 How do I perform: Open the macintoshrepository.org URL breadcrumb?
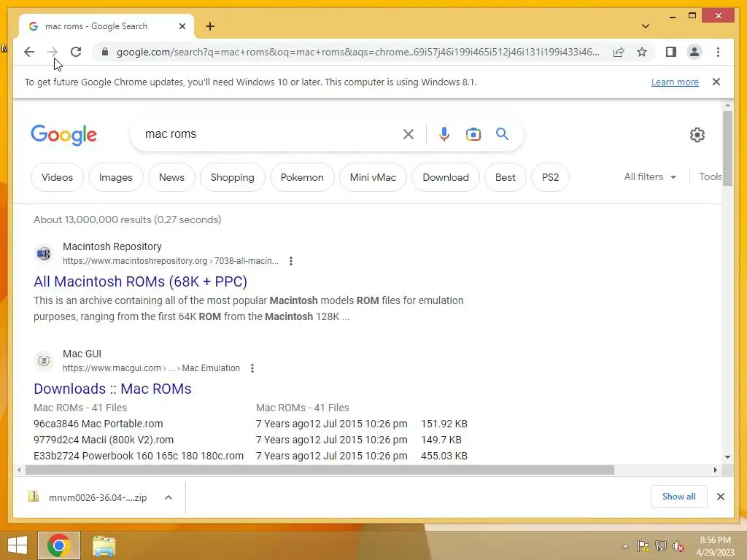pos(171,261)
